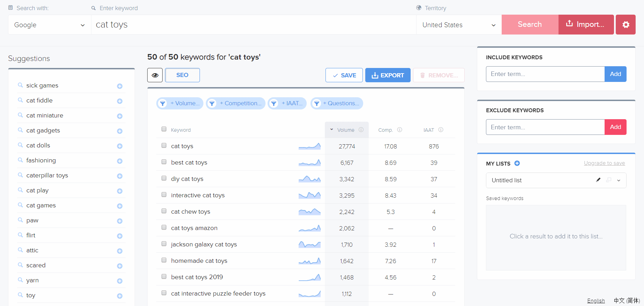Sort by Comp. column header
Viewport: 644px width, 306px height.
(x=385, y=130)
